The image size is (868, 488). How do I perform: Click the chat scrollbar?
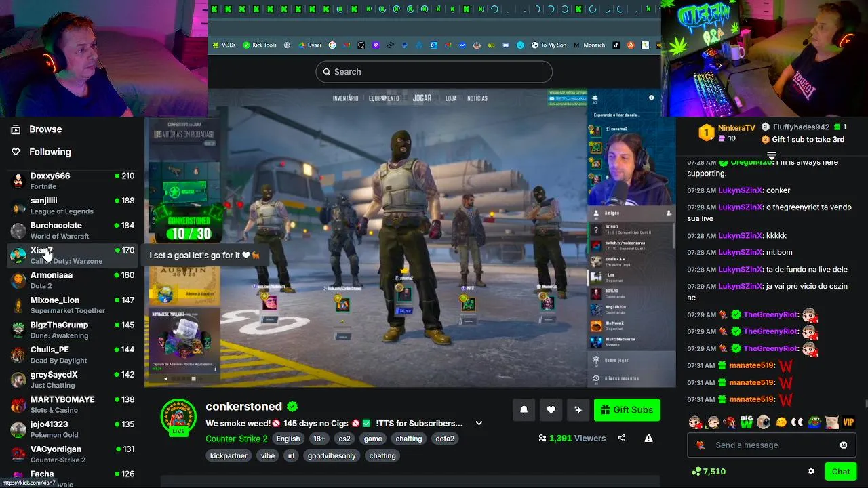click(x=865, y=404)
